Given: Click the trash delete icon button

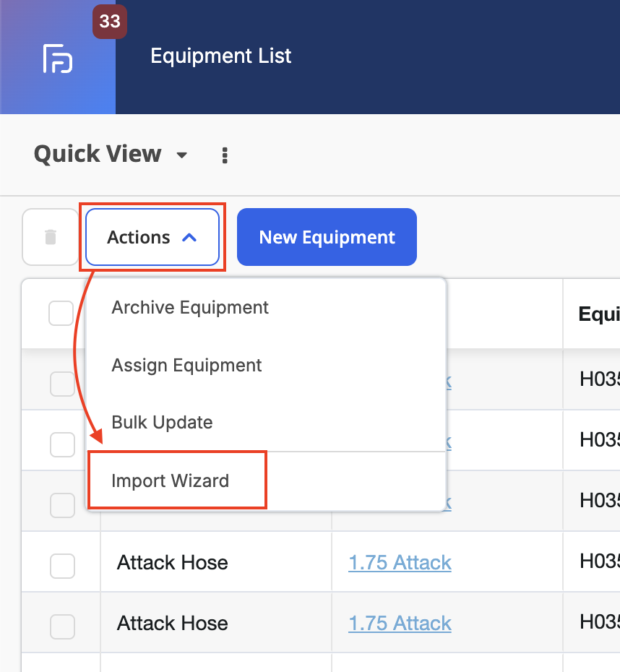Looking at the screenshot, I should pos(51,237).
